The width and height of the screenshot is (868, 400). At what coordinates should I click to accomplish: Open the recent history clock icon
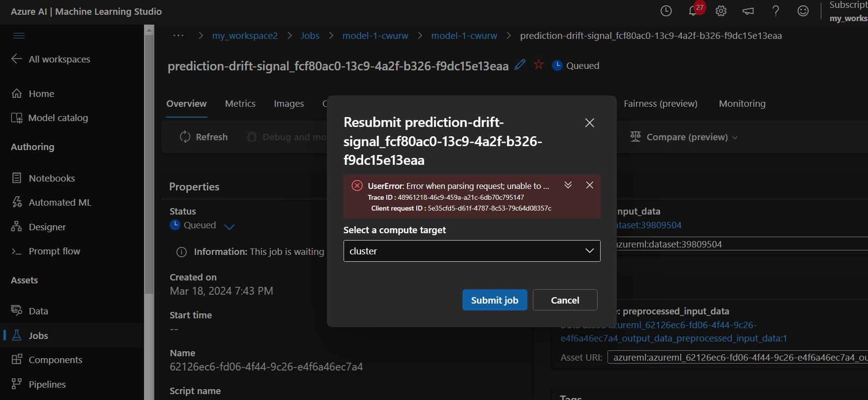(x=666, y=11)
